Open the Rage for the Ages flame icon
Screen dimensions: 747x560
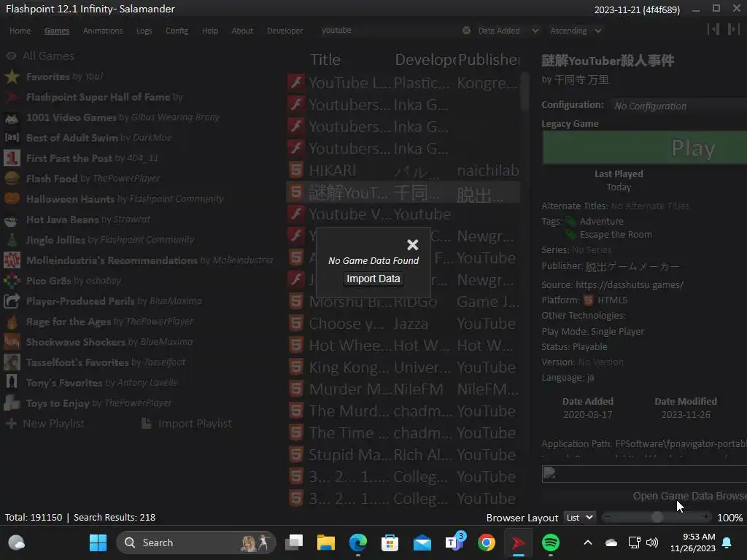pyautogui.click(x=12, y=322)
